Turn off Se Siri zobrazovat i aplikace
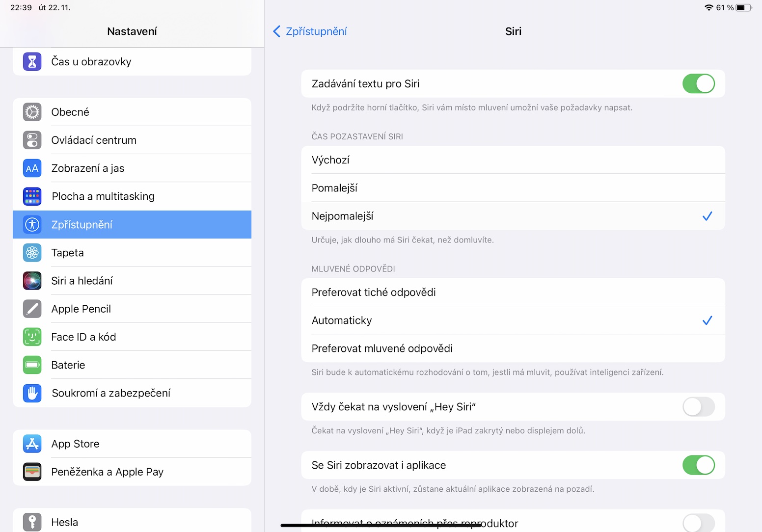Image resolution: width=762 pixels, height=532 pixels. (698, 465)
